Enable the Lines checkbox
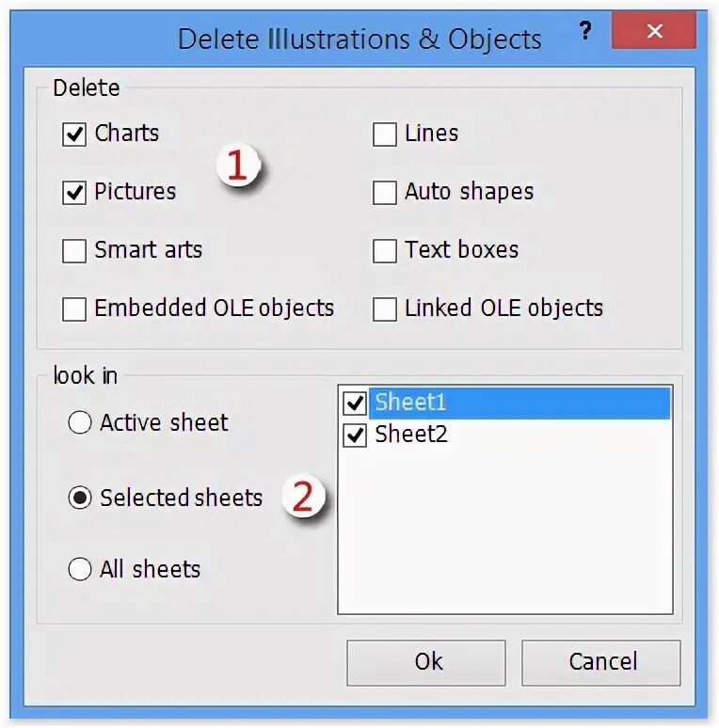This screenshot has width=719, height=728. 385,135
